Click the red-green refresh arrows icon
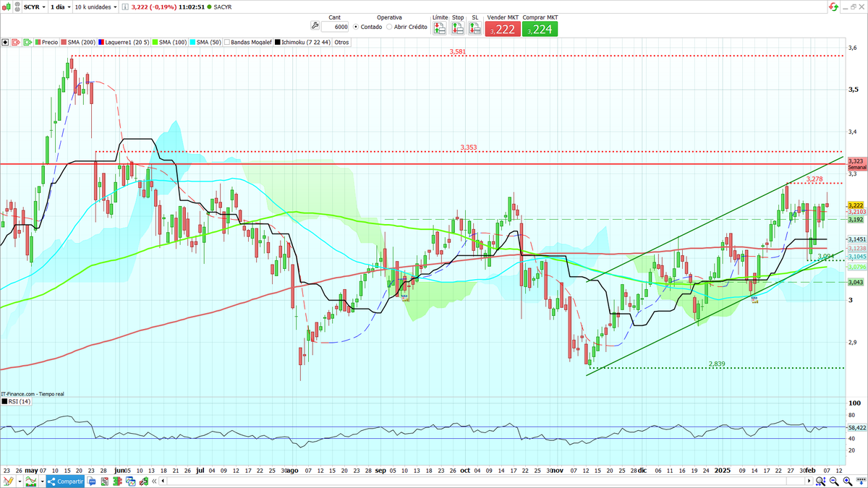 (x=834, y=6)
